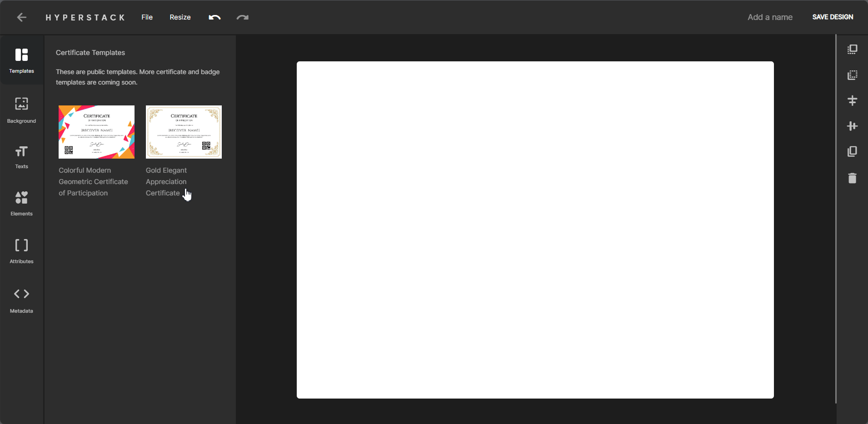Open the File menu

147,17
